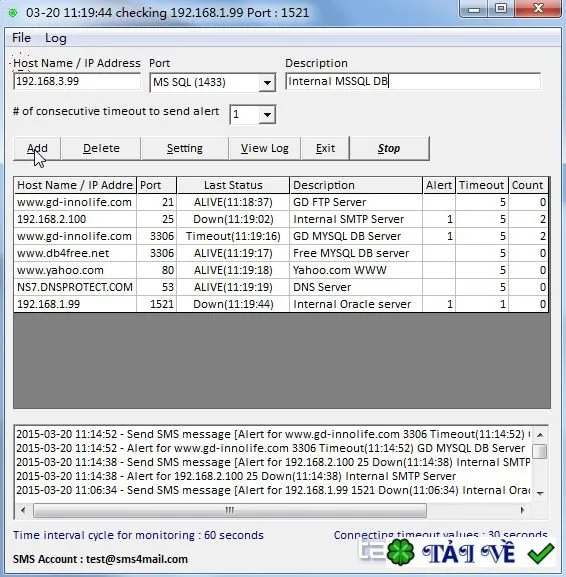
Task: Click the log horizontal scrollbar thumb
Action: pos(230,510)
